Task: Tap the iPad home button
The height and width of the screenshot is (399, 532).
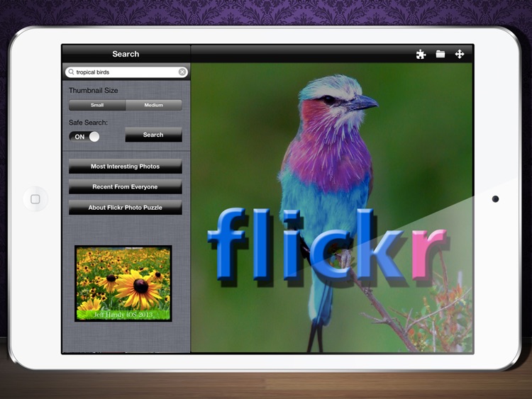Action: (x=35, y=199)
